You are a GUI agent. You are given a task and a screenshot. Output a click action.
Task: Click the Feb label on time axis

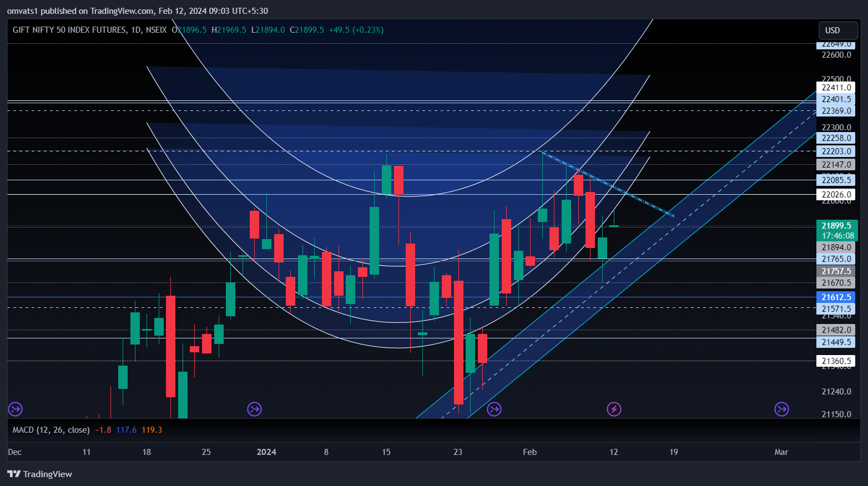[530, 452]
